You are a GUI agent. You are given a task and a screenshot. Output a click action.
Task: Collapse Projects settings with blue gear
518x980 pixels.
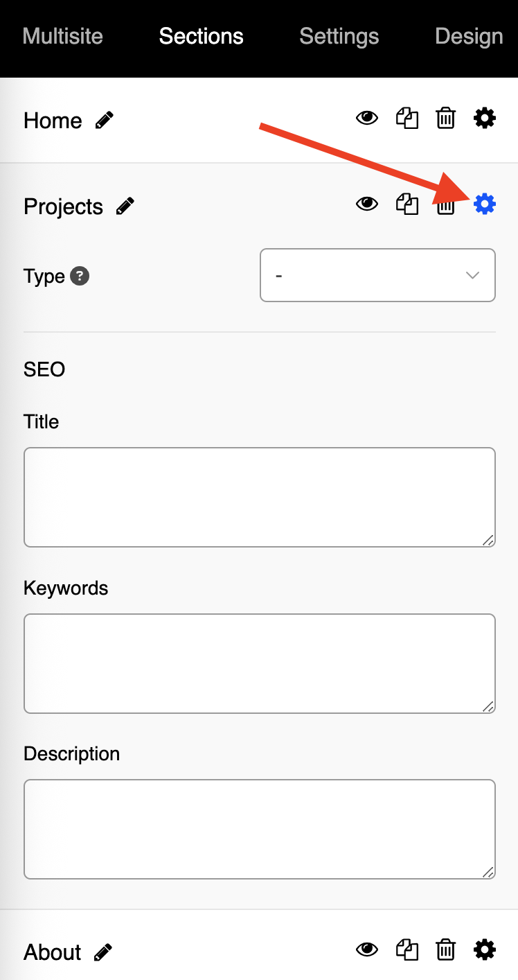tap(485, 204)
